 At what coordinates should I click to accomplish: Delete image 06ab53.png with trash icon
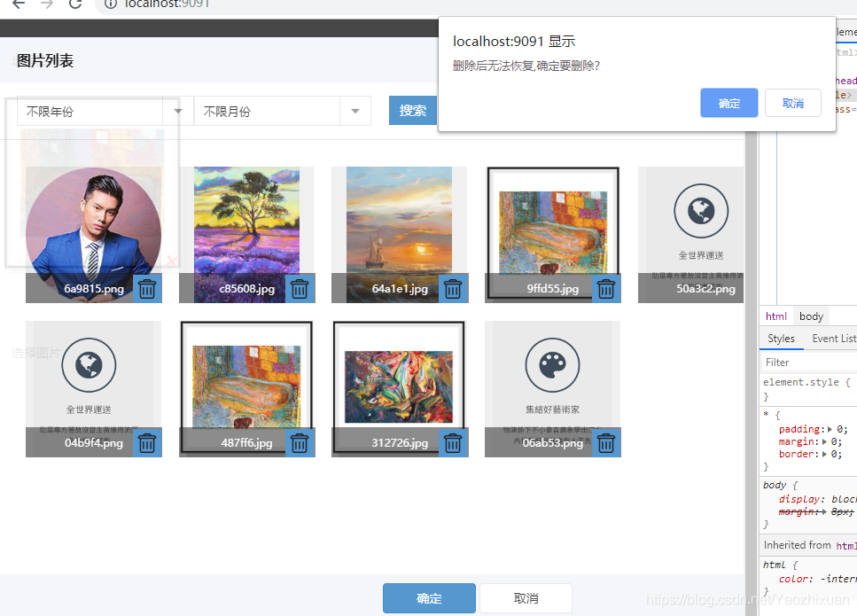pyautogui.click(x=606, y=443)
